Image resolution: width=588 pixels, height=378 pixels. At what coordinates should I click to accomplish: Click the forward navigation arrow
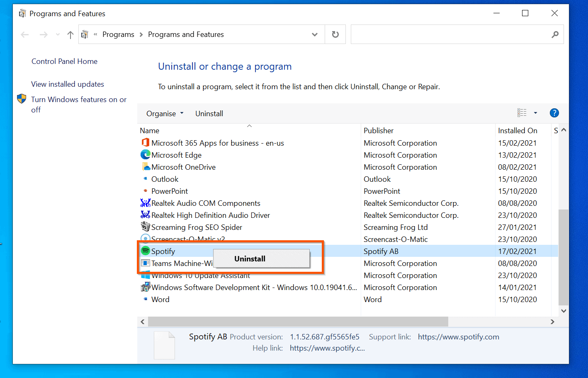click(x=44, y=35)
